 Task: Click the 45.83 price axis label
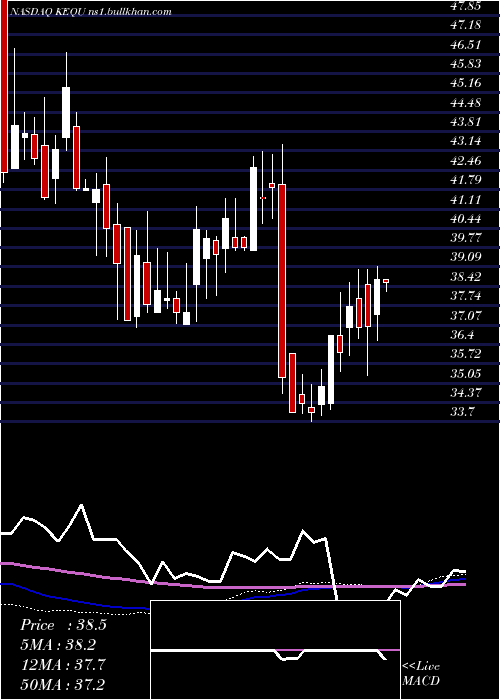467,63
